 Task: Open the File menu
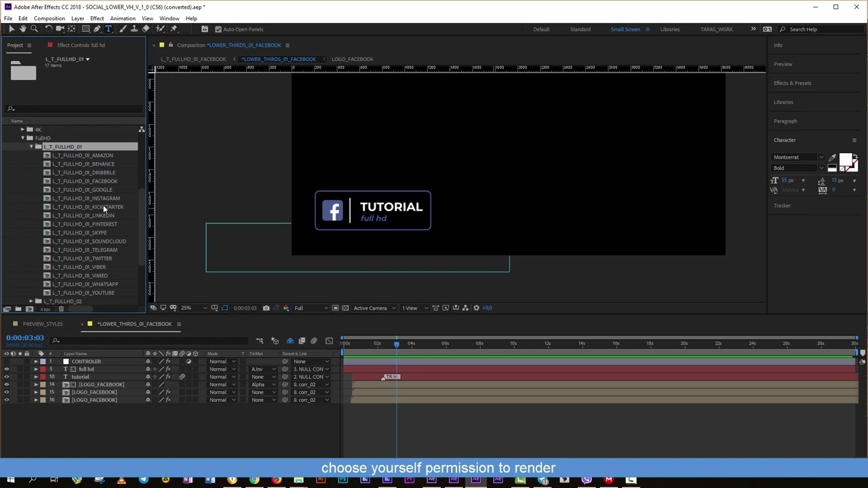(x=8, y=18)
